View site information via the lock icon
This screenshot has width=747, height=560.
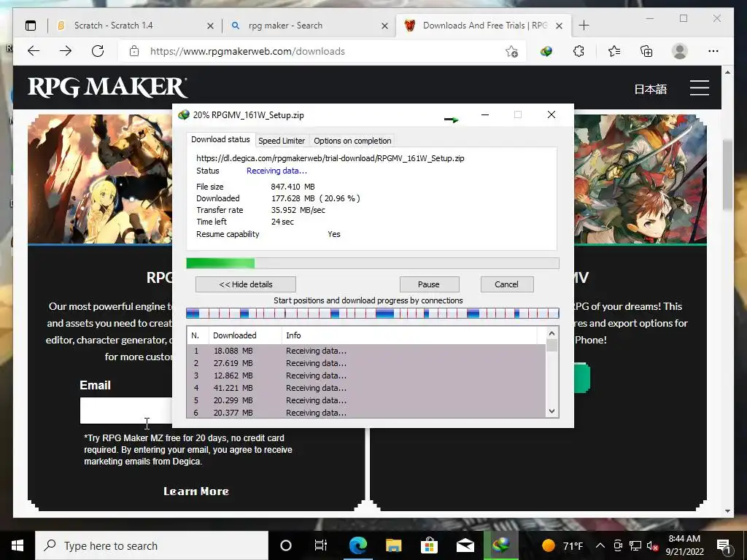tap(134, 51)
